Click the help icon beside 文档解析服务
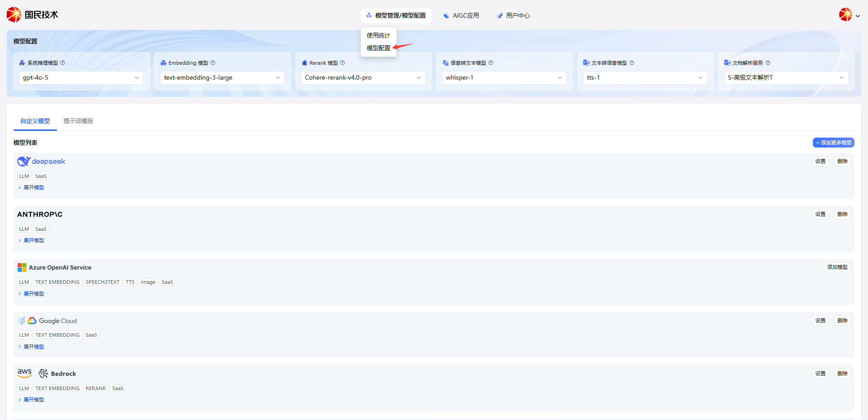 [768, 63]
